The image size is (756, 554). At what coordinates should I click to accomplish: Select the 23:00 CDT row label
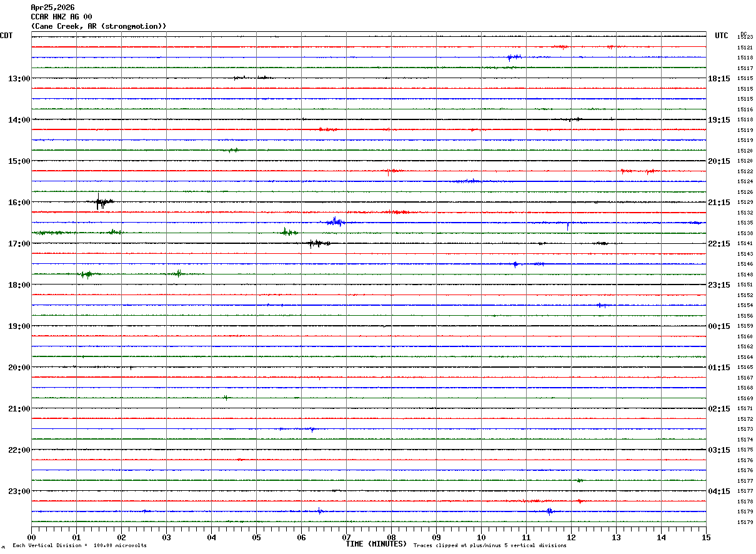[x=19, y=491]
